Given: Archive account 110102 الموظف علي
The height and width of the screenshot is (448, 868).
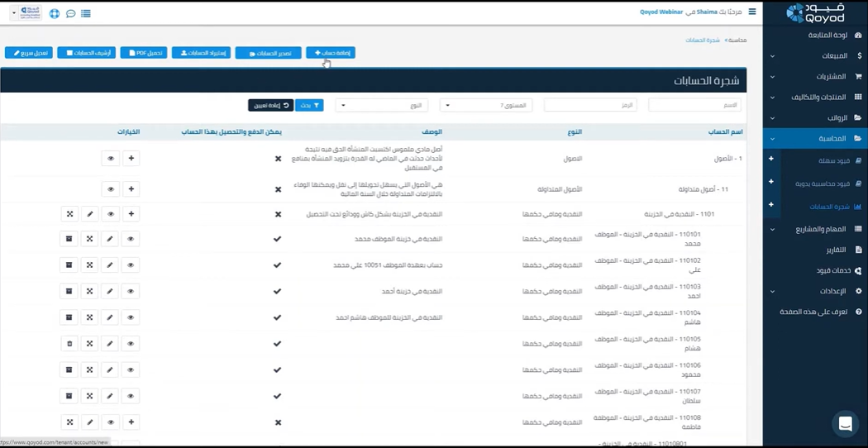Looking at the screenshot, I should point(69,265).
